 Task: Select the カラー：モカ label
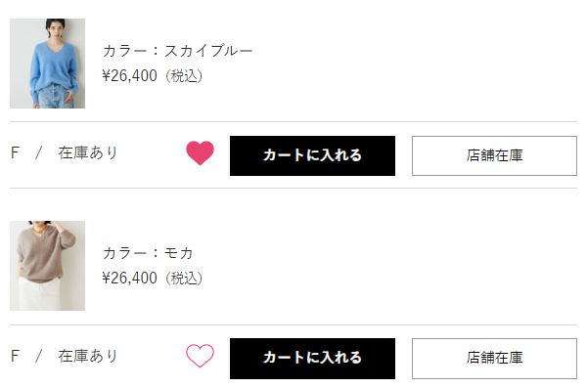pos(148,253)
